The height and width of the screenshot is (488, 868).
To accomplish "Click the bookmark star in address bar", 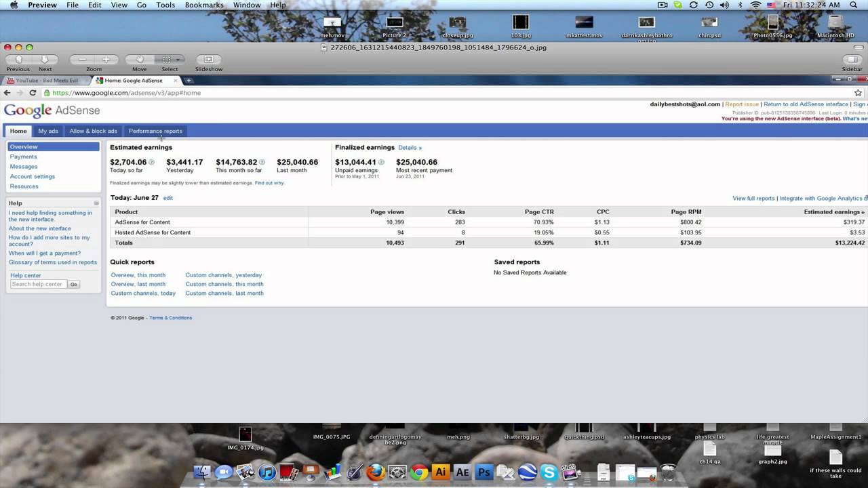I will click(x=858, y=93).
